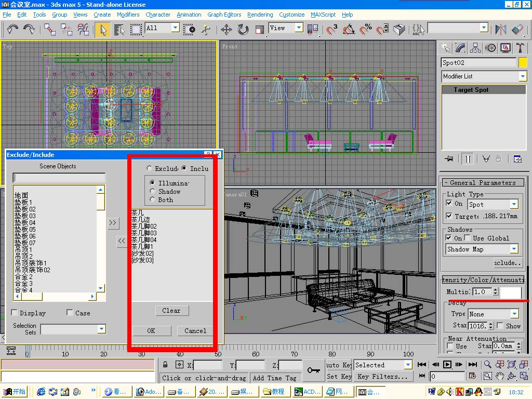Expand the Modifier List dropdown
The height and width of the screenshot is (399, 532).
coord(522,76)
